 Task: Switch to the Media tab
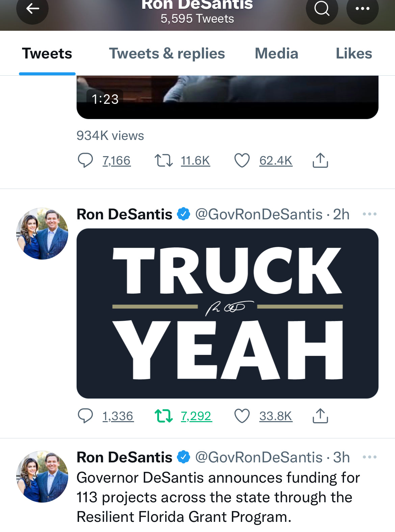(276, 53)
